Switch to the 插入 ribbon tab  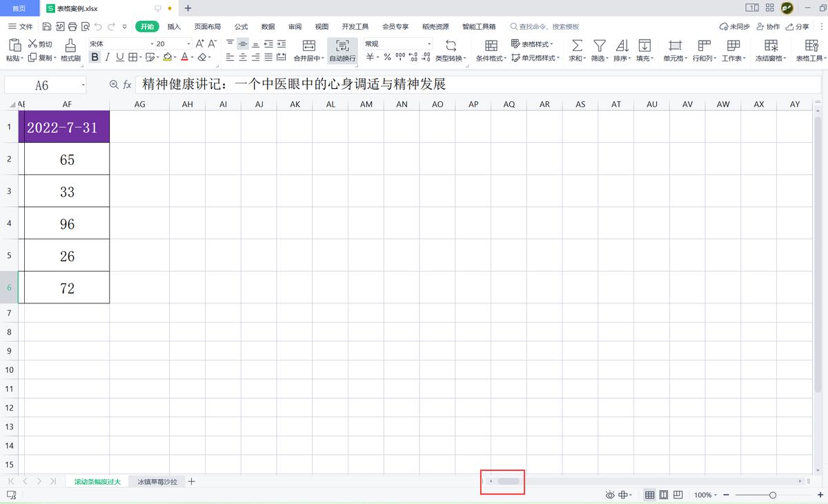(172, 26)
